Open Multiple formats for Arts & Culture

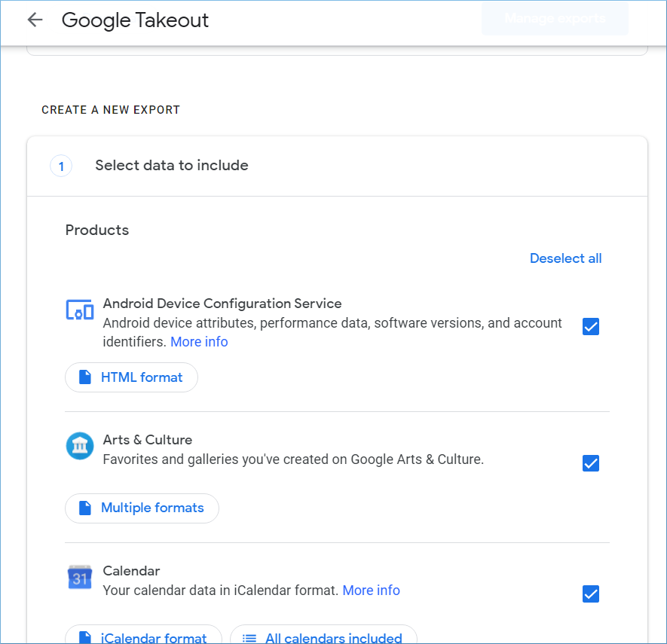coord(142,508)
